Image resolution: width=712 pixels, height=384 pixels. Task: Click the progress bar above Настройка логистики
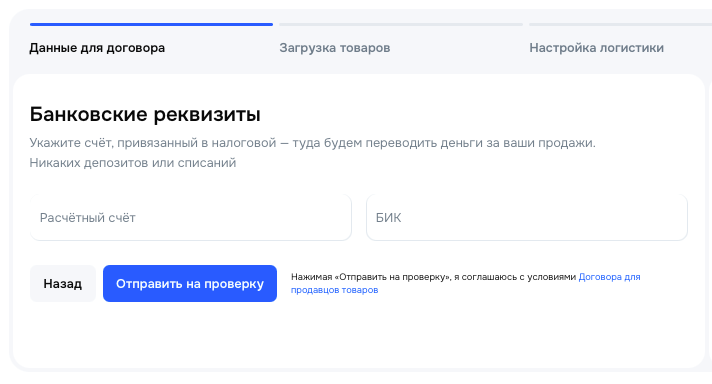tap(620, 25)
